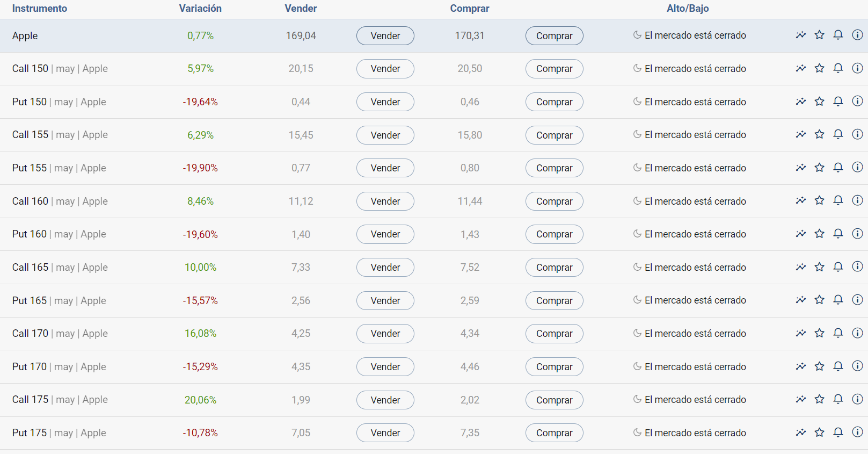
Task: Show info icon for Put 170 may Apple
Action: [x=857, y=367]
